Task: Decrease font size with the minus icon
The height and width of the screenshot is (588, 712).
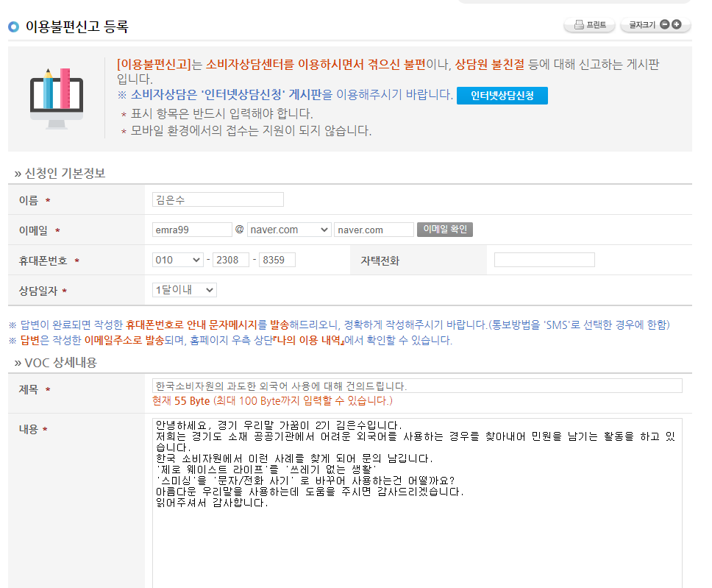Action: click(665, 24)
